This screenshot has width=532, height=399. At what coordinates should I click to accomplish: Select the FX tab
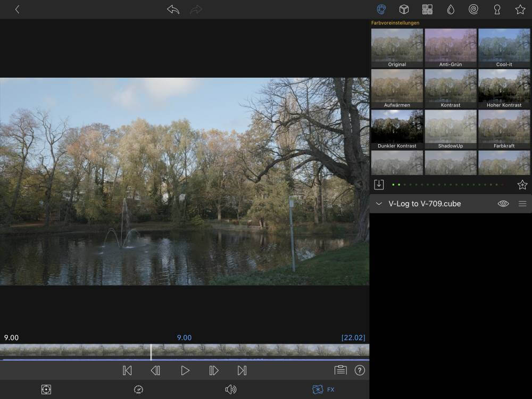click(323, 389)
